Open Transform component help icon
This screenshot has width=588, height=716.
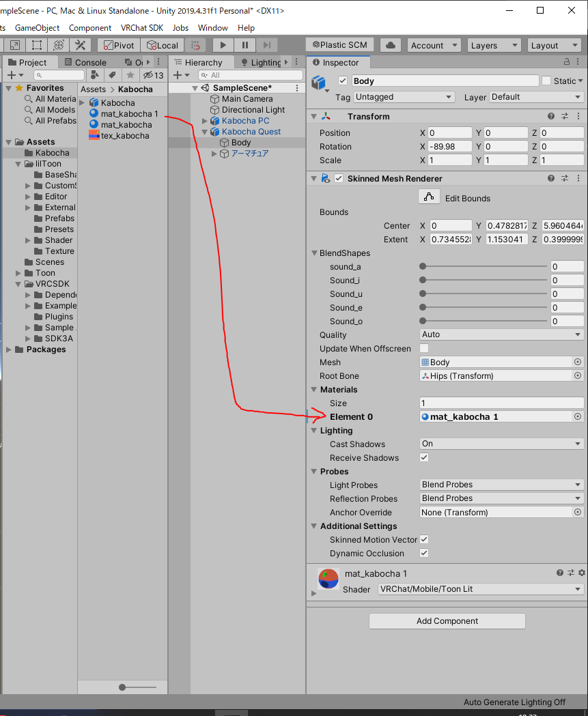(x=551, y=117)
